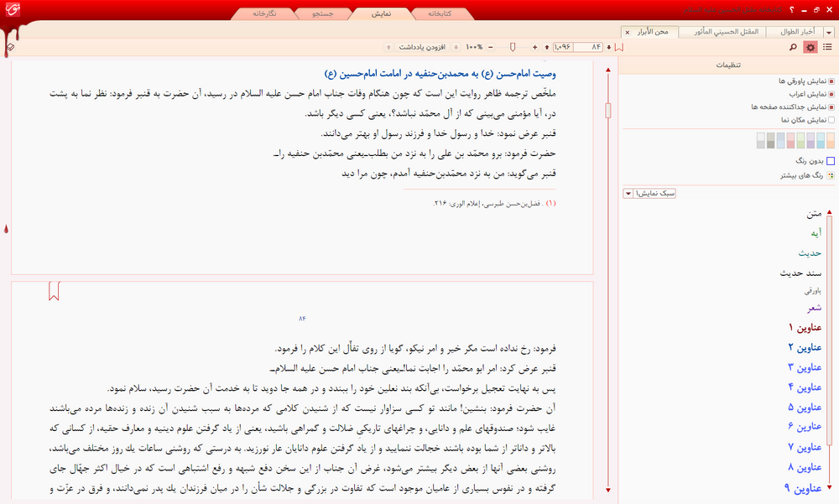Click down arrow left of 100% label
The width and height of the screenshot is (839, 504).
[x=456, y=47]
